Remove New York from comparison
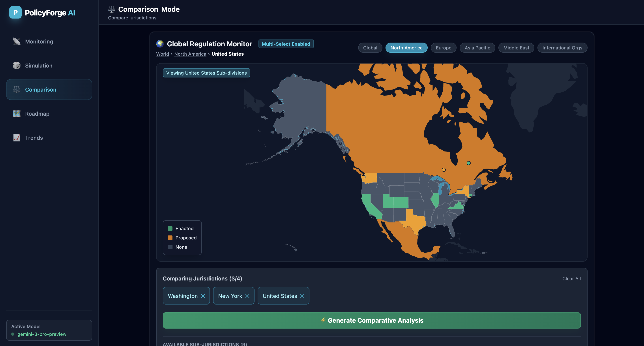 [x=247, y=296]
